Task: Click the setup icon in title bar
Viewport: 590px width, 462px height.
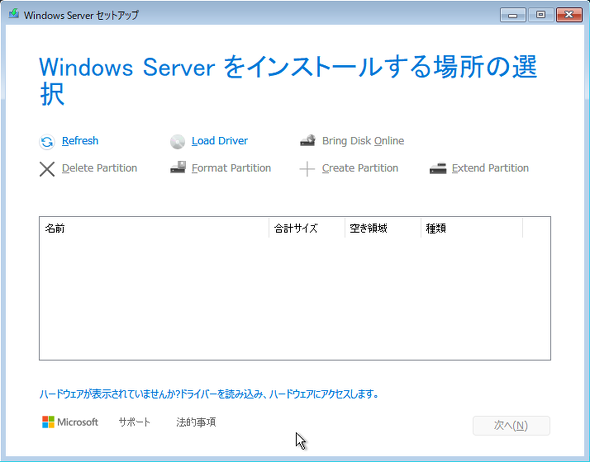Action: tap(14, 14)
